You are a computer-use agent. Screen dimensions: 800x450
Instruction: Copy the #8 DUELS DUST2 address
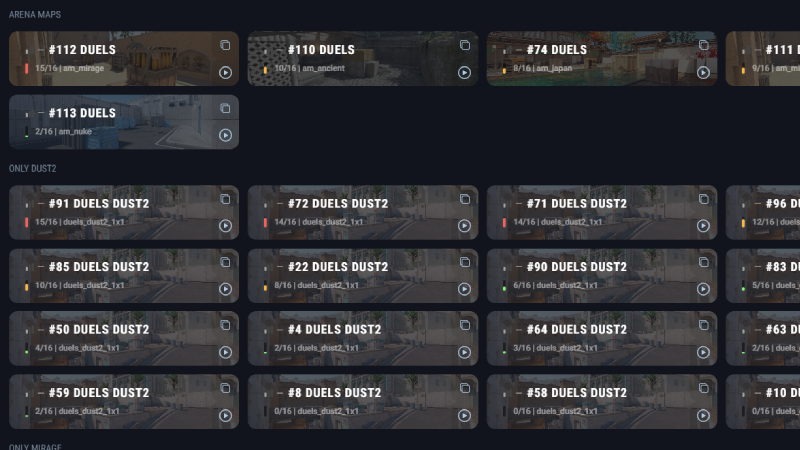tap(464, 389)
